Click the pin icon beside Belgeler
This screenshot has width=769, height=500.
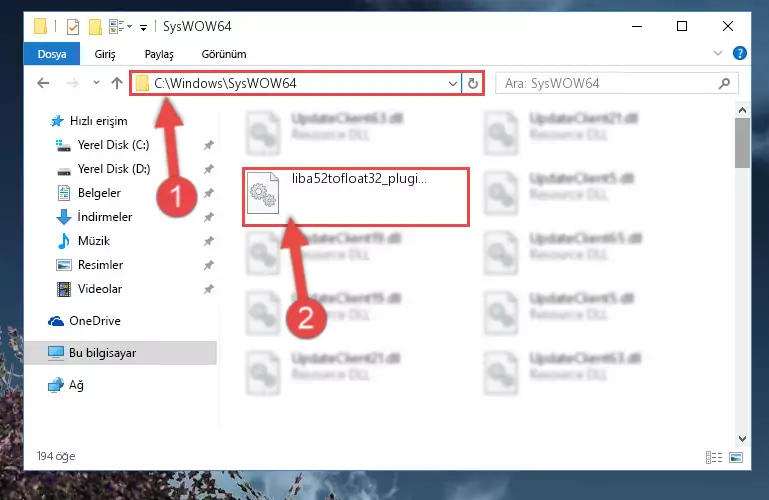tap(208, 193)
